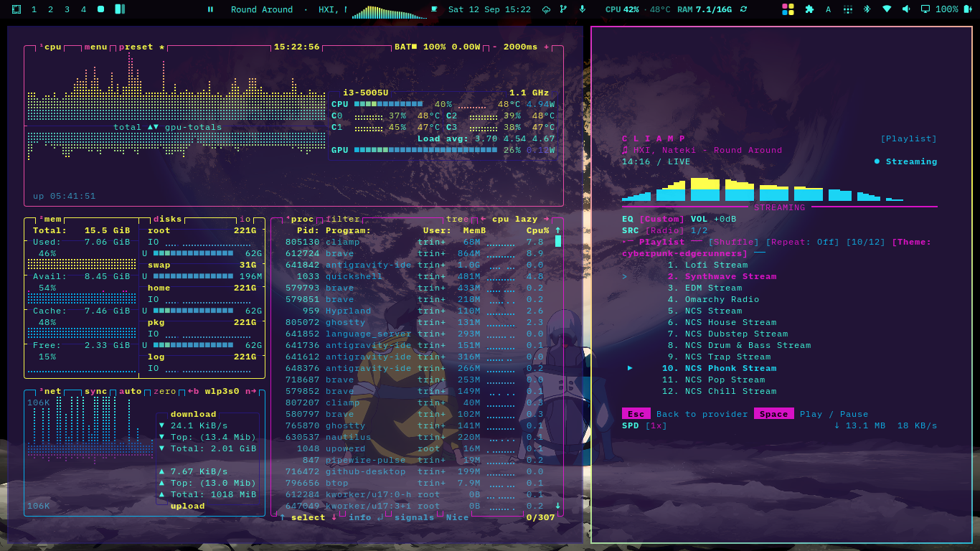The width and height of the screenshot is (980, 551).
Task: Mute audio with the speaker icon
Action: [906, 9]
